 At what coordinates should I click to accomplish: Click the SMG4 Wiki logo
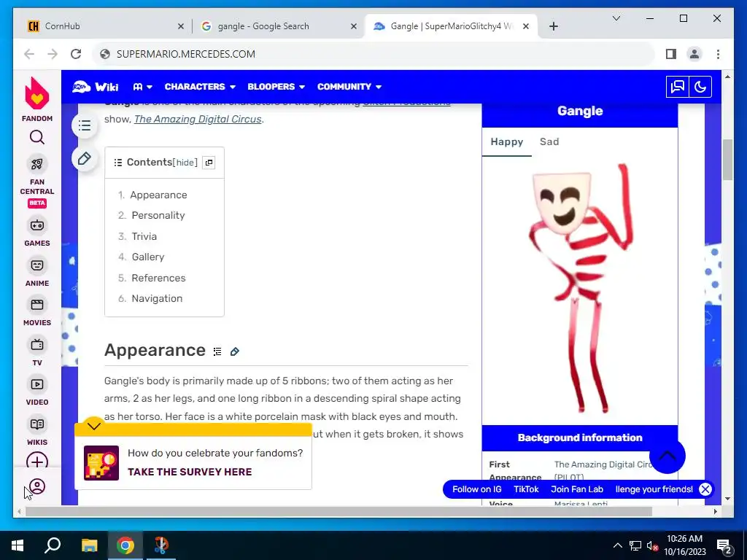pyautogui.click(x=96, y=87)
